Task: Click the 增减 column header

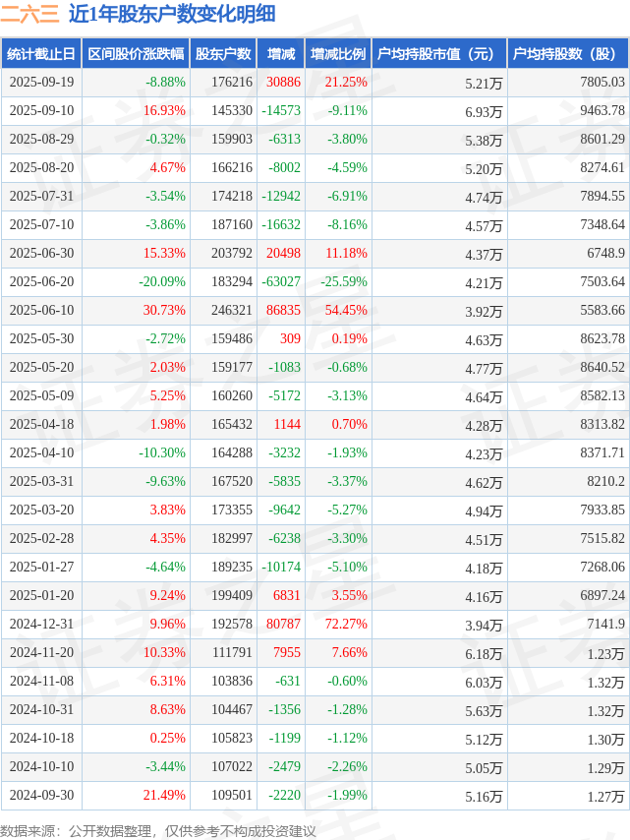Action: click(x=281, y=54)
